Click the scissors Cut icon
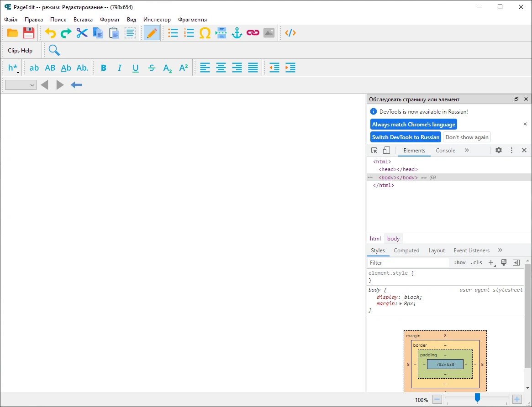532x407 pixels. tap(82, 33)
